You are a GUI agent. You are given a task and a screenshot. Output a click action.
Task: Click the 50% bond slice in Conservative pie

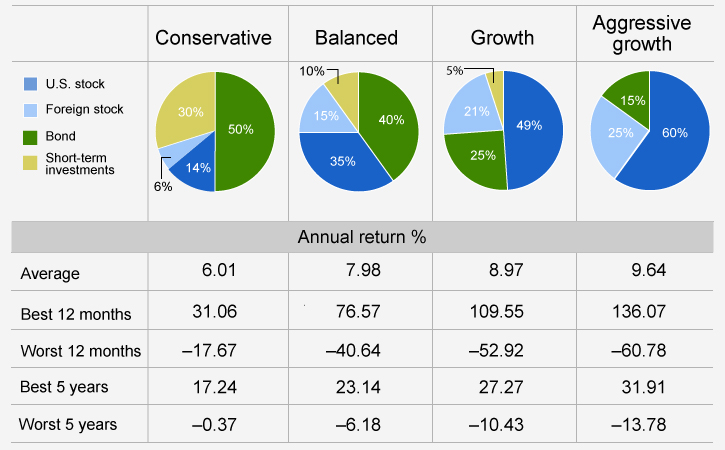(x=241, y=131)
